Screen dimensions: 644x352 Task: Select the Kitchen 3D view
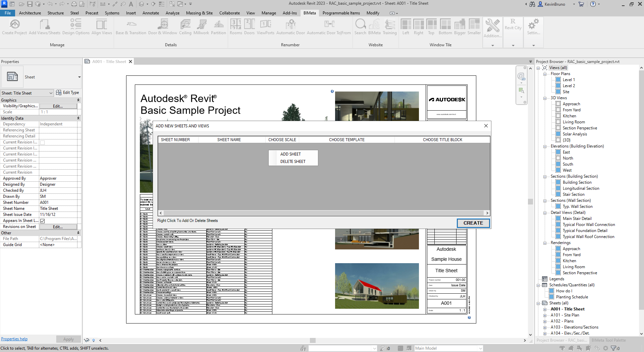569,116
